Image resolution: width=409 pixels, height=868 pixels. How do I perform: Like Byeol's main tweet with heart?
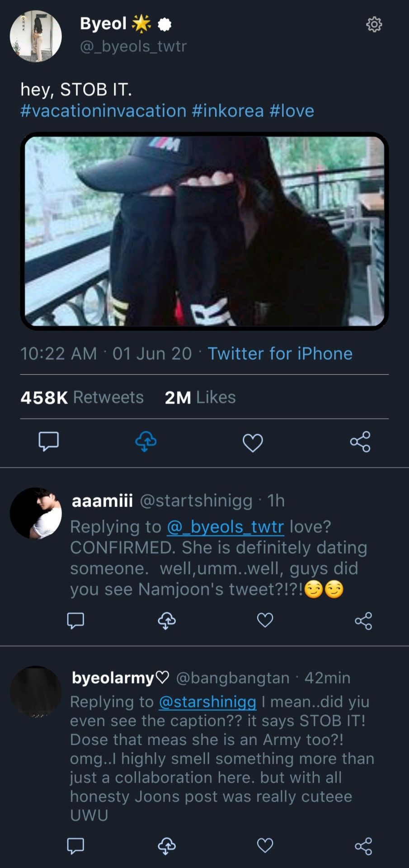pyautogui.click(x=253, y=443)
